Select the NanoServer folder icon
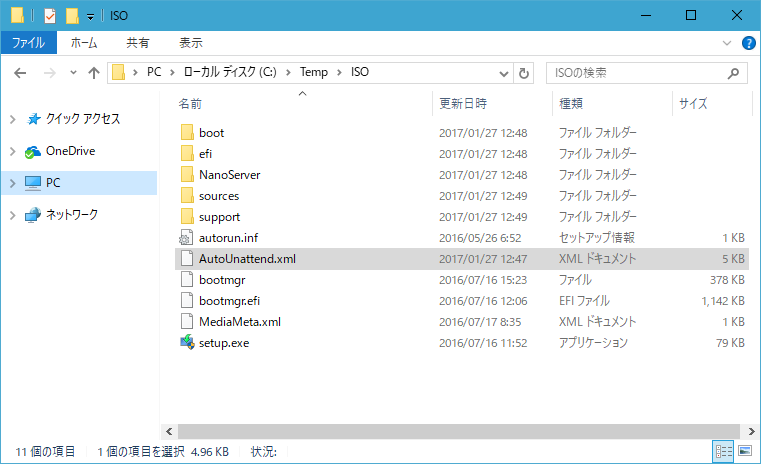The width and height of the screenshot is (761, 464). (x=187, y=174)
